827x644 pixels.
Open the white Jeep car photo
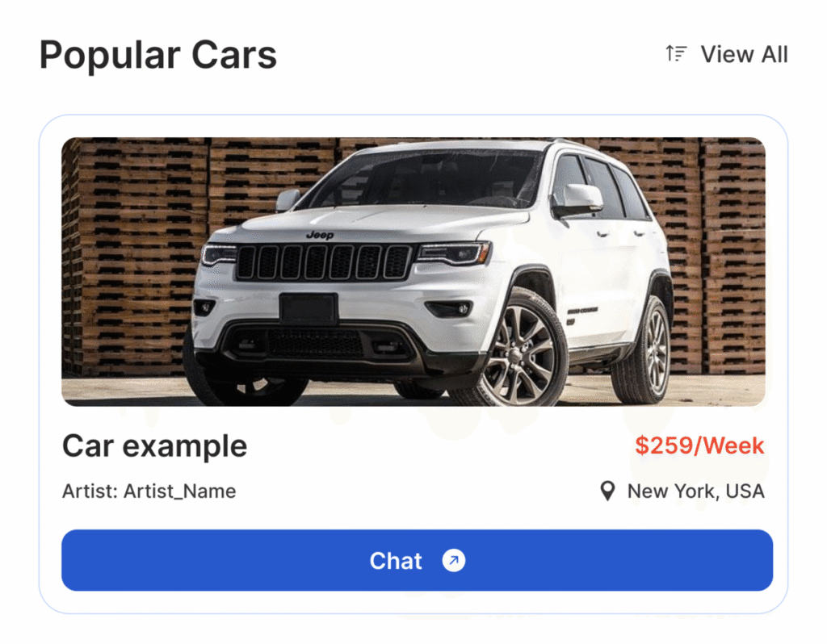(413, 272)
